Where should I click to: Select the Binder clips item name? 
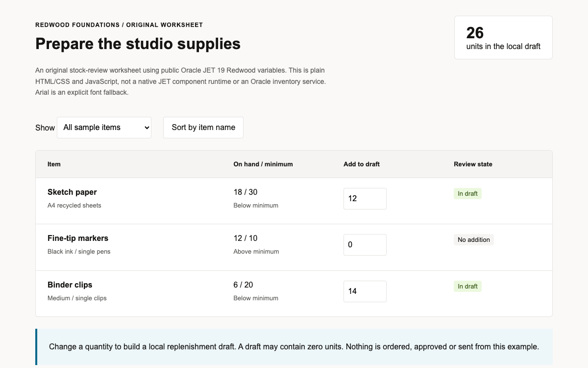pyautogui.click(x=70, y=285)
